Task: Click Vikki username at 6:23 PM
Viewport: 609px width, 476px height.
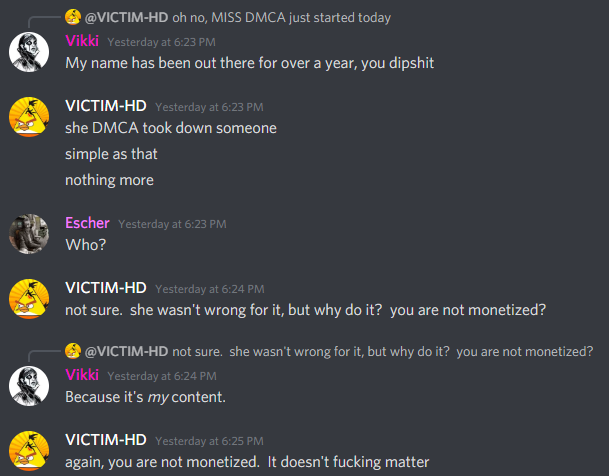Action: coord(82,41)
